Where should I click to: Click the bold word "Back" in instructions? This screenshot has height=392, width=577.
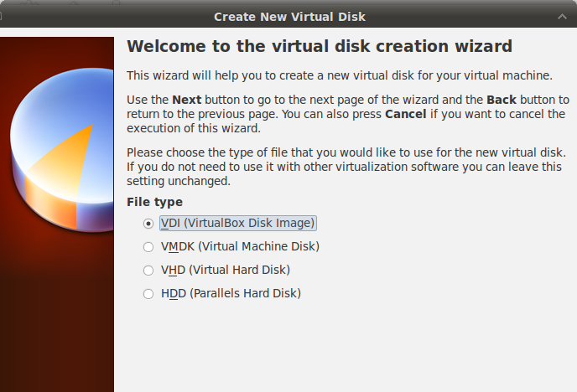click(502, 99)
